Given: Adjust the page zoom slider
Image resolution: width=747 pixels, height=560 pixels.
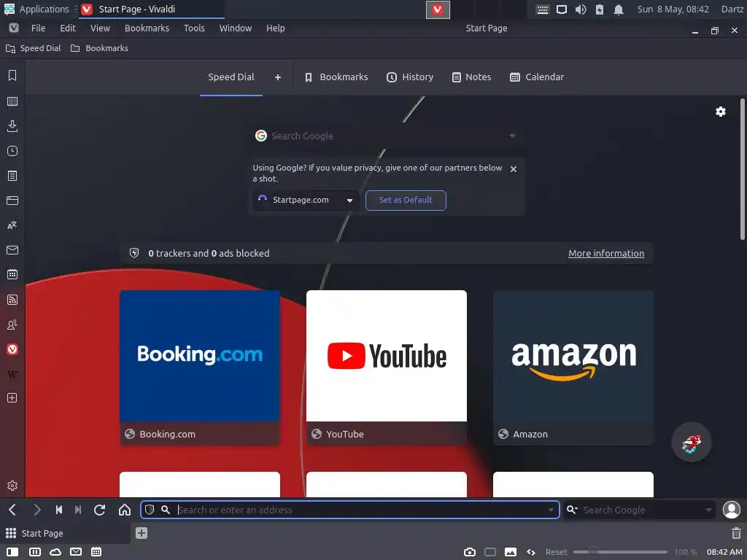Looking at the screenshot, I should pyautogui.click(x=620, y=552).
